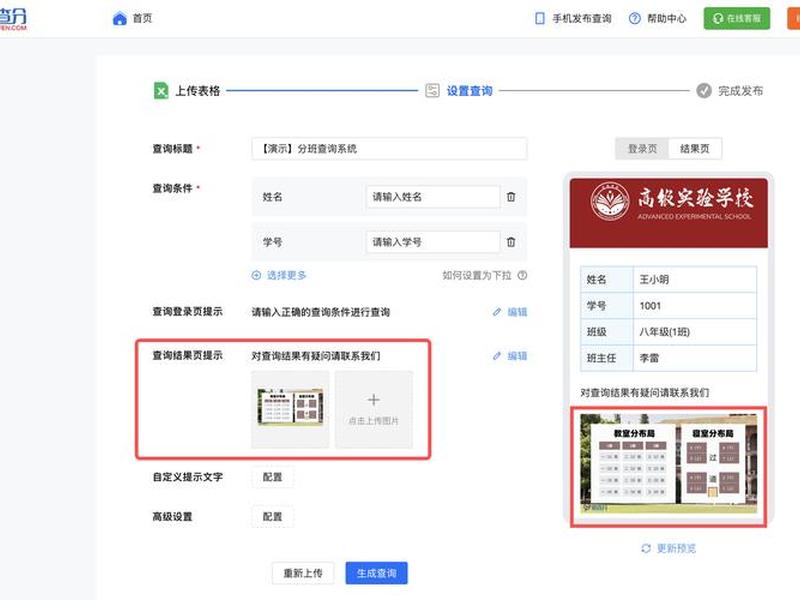Click the 学号 condition label
This screenshot has height=600, width=800.
point(272,242)
